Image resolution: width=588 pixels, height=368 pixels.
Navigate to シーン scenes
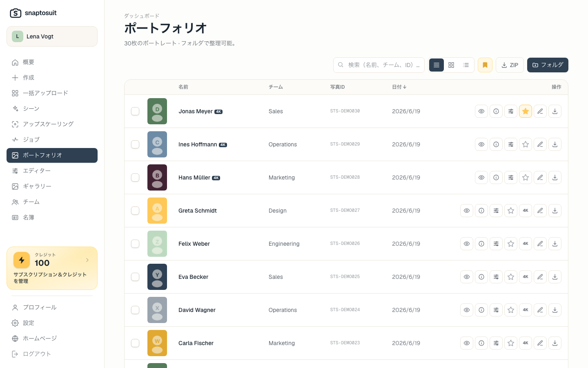pos(52,109)
